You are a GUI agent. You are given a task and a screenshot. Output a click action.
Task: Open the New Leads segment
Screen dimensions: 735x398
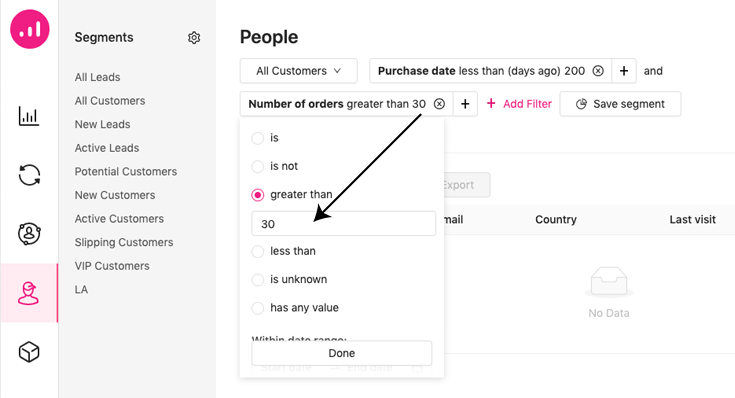click(103, 124)
